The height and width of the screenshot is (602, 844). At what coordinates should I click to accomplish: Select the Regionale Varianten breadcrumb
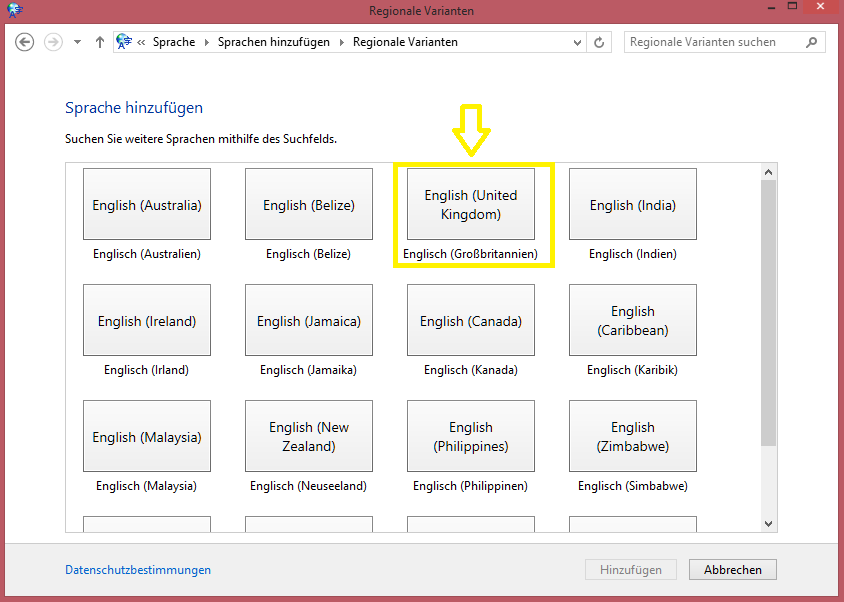point(405,42)
